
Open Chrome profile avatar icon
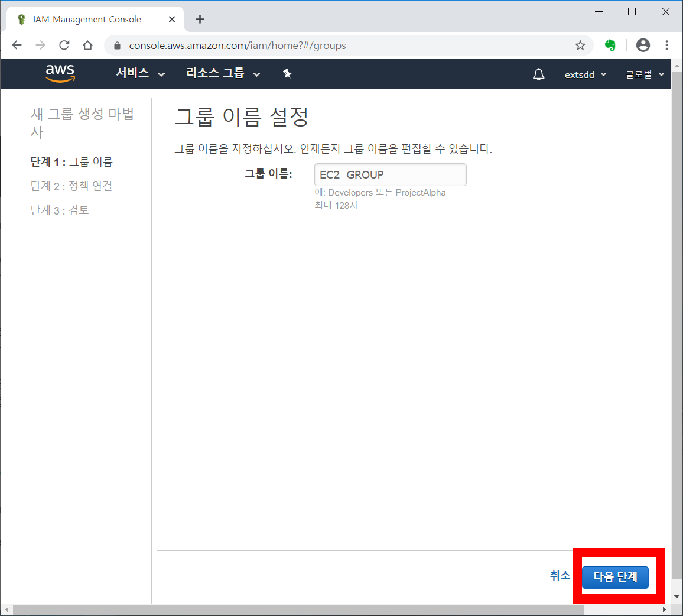pos(643,45)
